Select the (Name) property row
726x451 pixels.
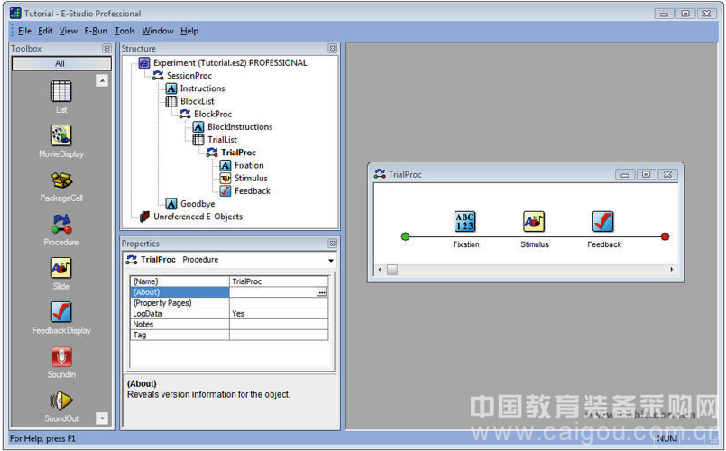point(230,281)
